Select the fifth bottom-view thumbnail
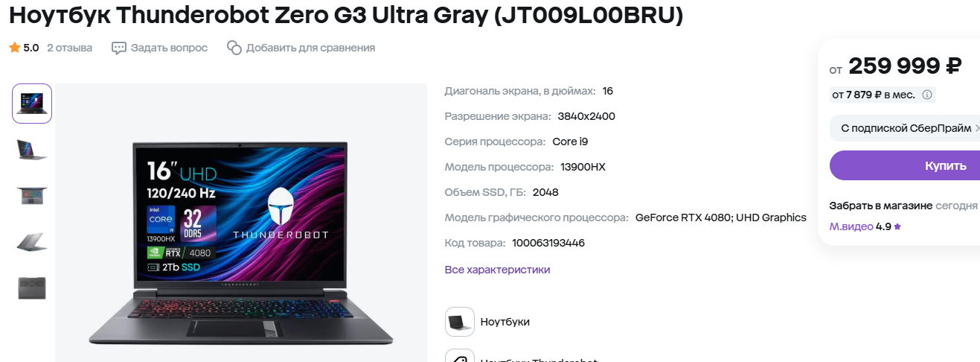The height and width of the screenshot is (362, 980). tap(32, 288)
